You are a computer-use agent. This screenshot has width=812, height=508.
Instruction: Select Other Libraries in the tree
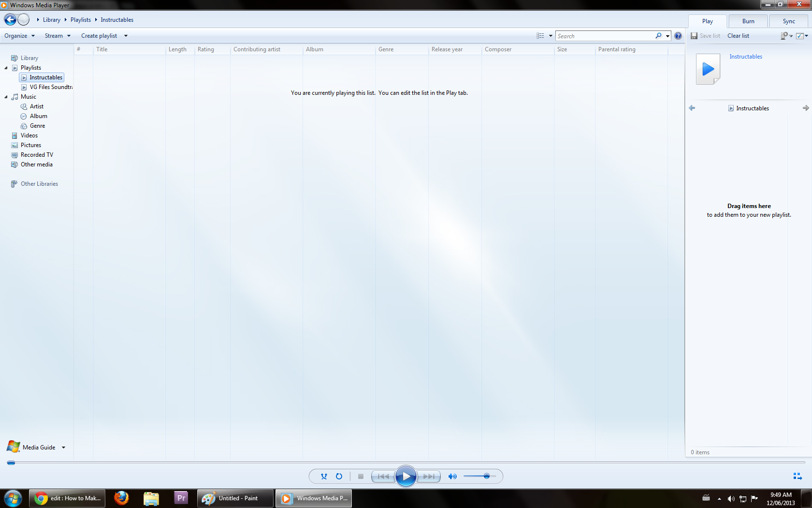click(x=35, y=184)
